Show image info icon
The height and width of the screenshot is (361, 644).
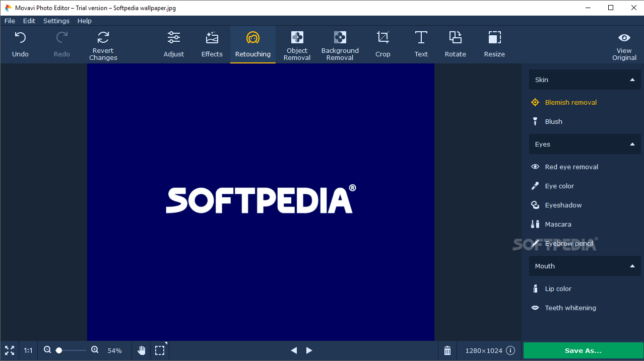click(510, 350)
